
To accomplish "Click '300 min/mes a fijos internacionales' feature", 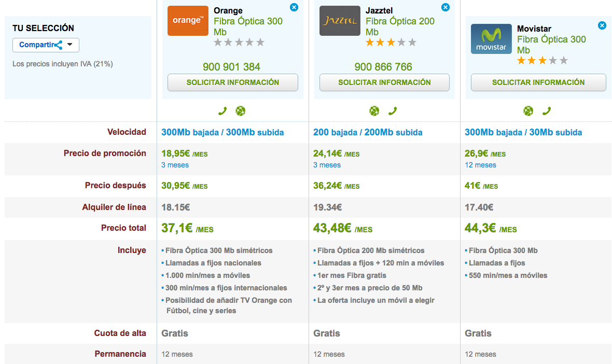I will coord(226,288).
